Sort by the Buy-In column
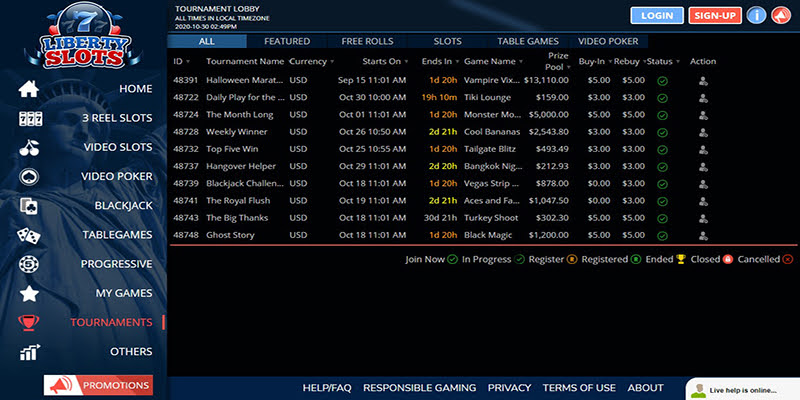This screenshot has height=400, width=800. [x=595, y=61]
